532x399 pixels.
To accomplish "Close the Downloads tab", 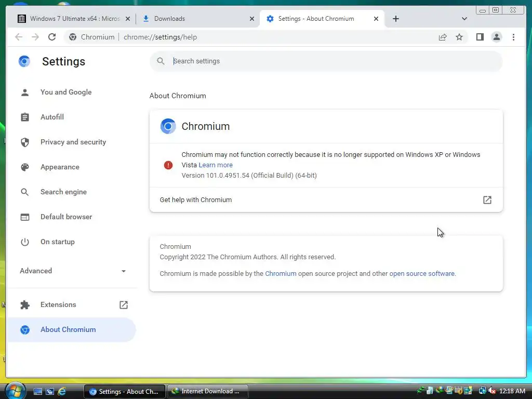I will 252,19.
